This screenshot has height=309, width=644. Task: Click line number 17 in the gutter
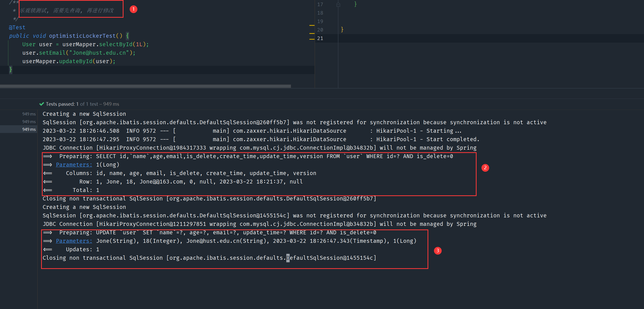[x=320, y=5]
